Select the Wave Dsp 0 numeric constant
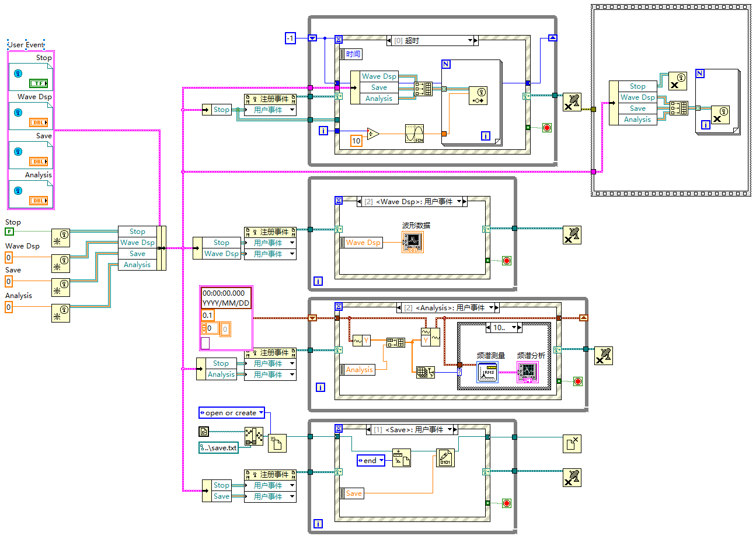Image resolution: width=756 pixels, height=536 pixels. pos(8,257)
